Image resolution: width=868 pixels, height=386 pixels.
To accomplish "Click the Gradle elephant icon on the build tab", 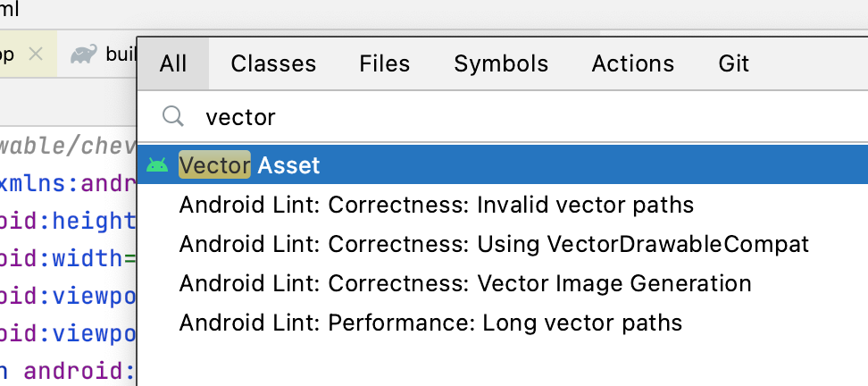I will [x=85, y=55].
